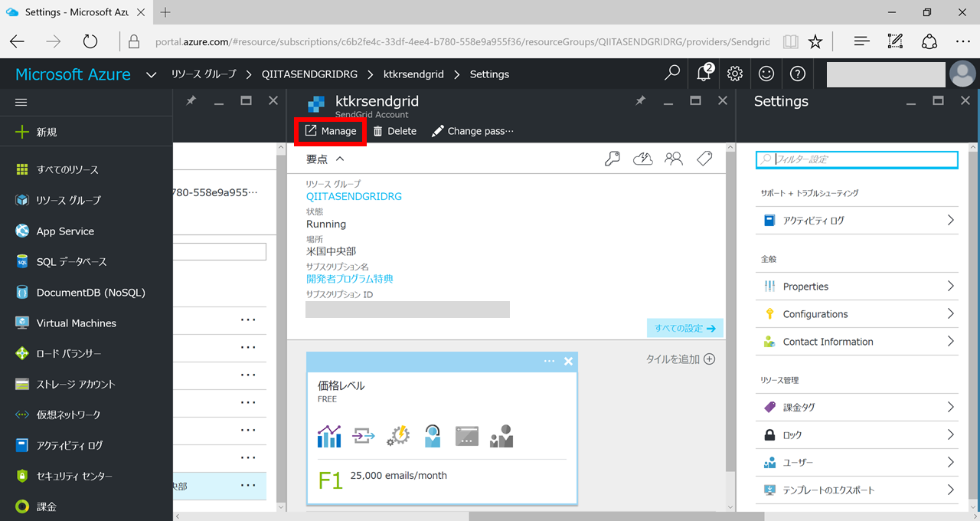
Task: Open the browser reading view icon
Action: [790, 41]
